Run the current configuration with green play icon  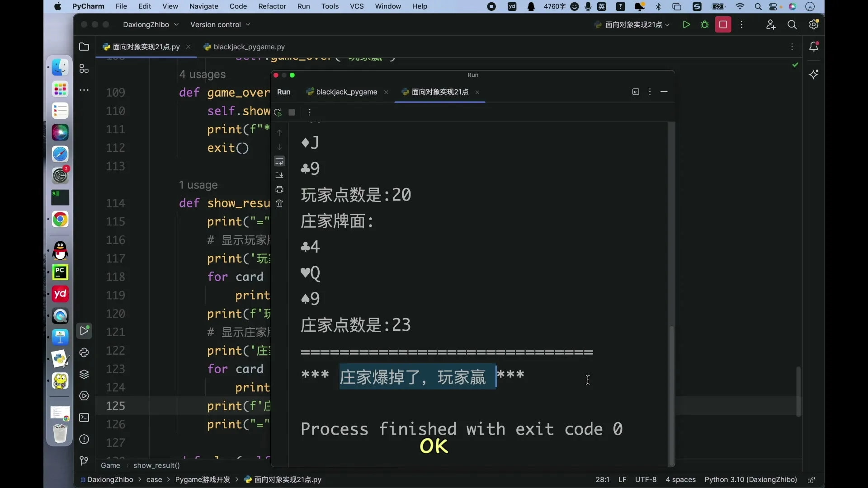686,25
